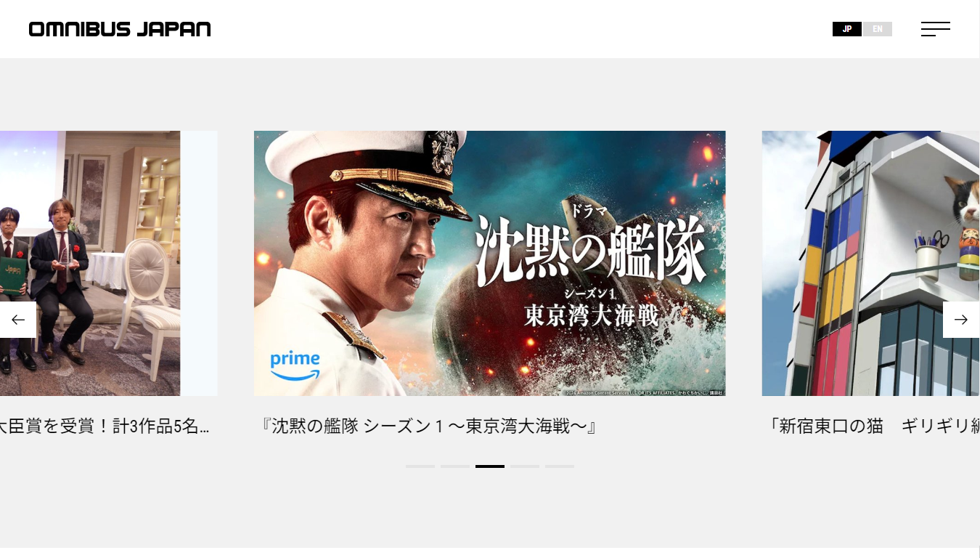Viewport: 980px width, 558px height.
Task: Switch language to JP
Action: (x=847, y=29)
